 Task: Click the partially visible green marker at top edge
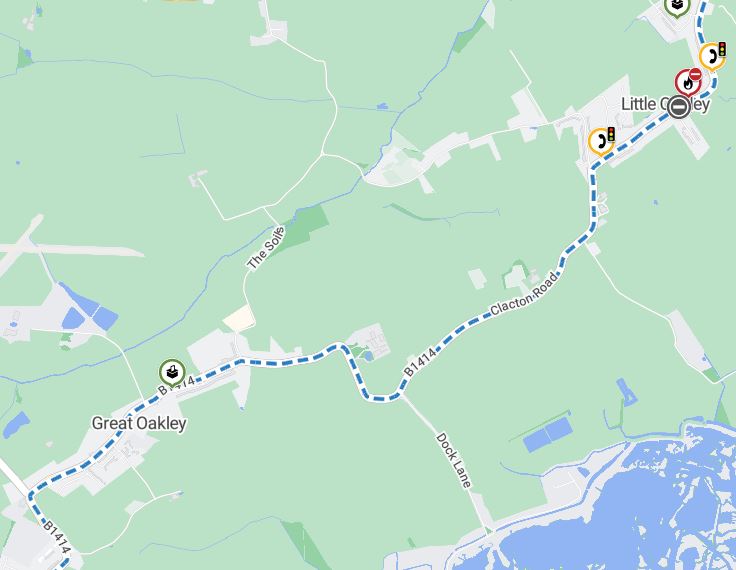point(677,7)
